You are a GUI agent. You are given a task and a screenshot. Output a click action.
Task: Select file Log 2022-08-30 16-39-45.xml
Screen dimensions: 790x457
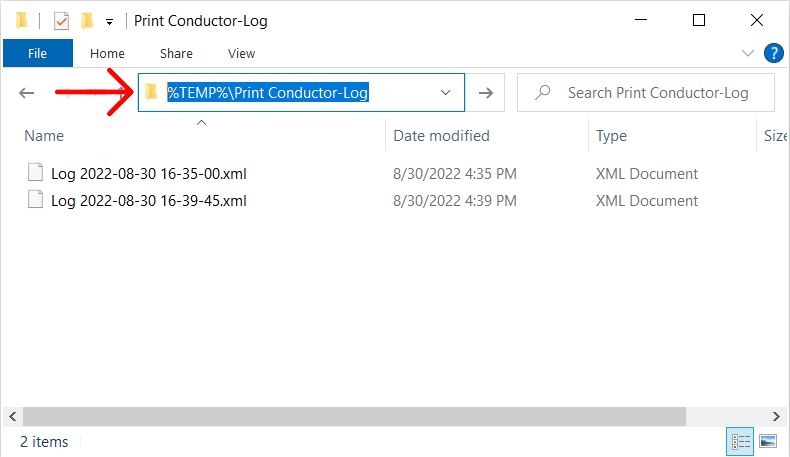(149, 201)
